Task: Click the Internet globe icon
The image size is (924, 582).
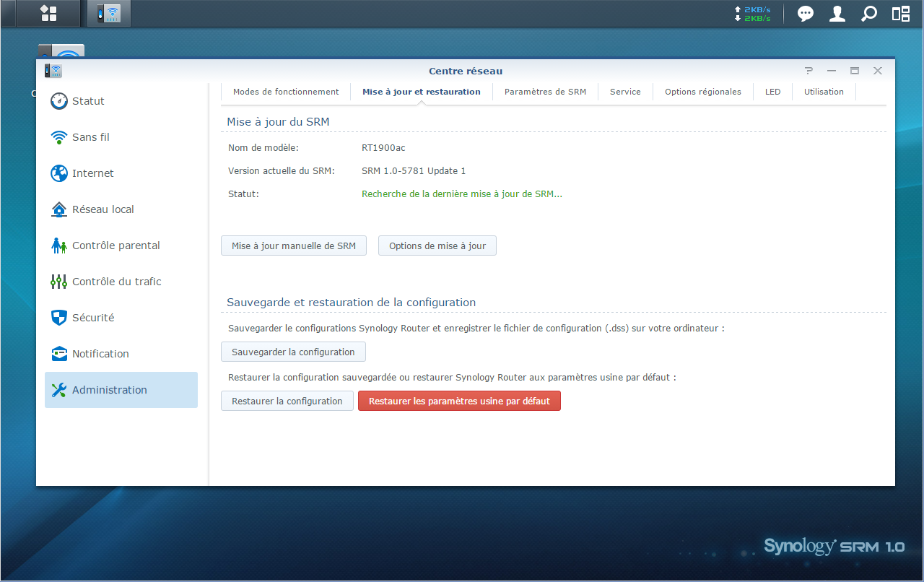Action: [x=59, y=173]
